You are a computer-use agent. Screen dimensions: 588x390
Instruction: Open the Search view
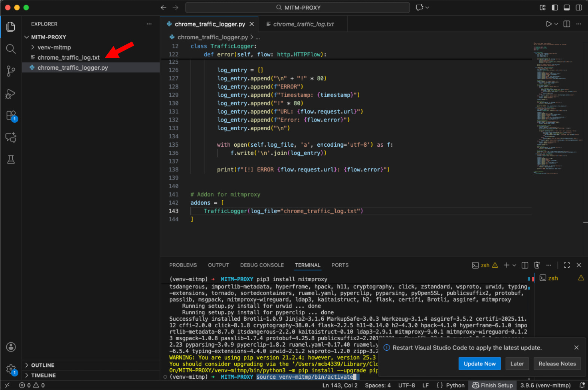pos(11,49)
